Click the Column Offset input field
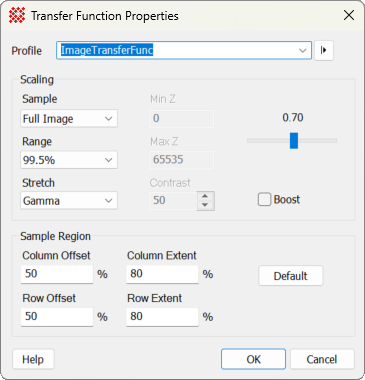Viewport: 365px width, 380px height. pyautogui.click(x=57, y=274)
